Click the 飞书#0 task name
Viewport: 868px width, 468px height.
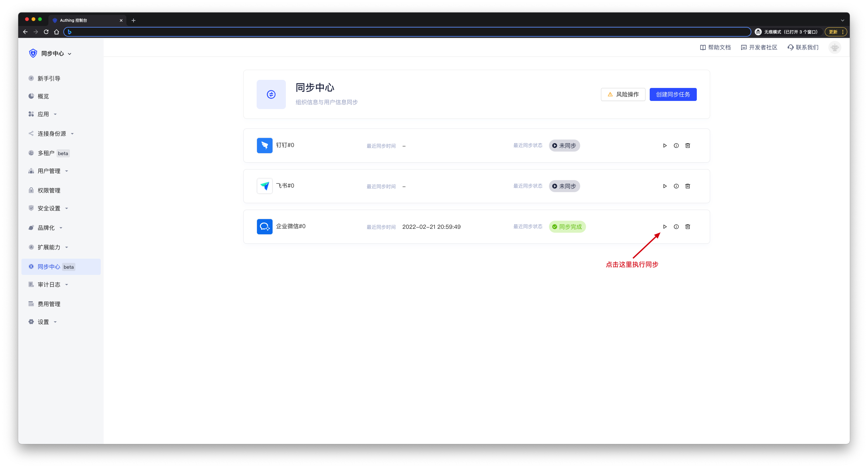(285, 186)
